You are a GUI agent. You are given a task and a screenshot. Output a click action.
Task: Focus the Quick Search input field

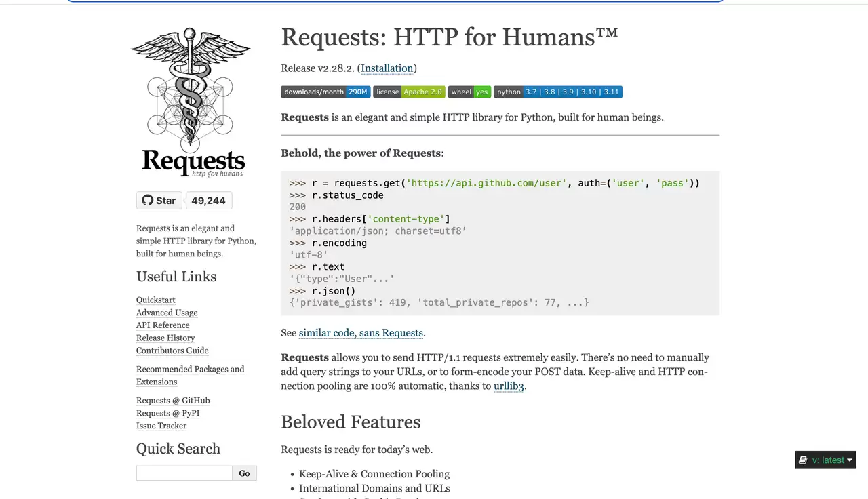click(184, 473)
